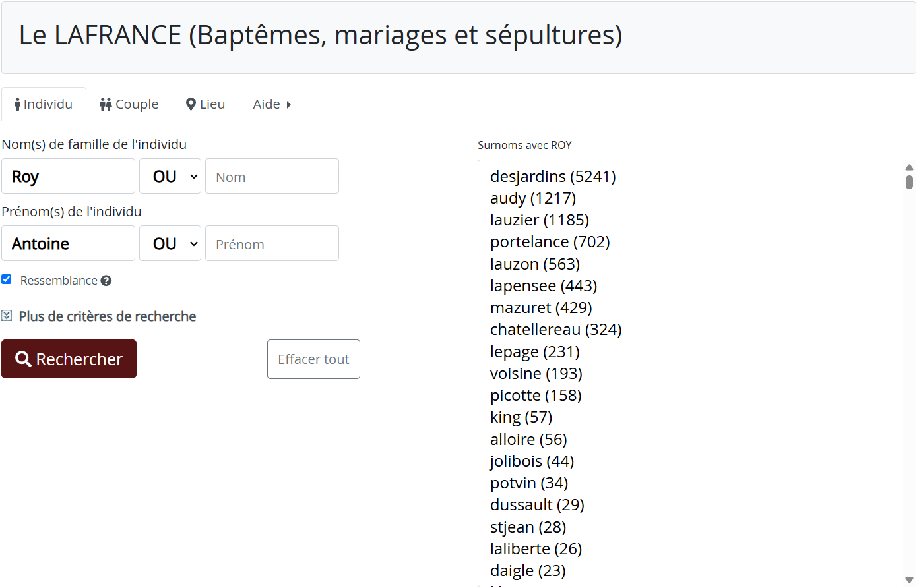The image size is (917, 588).
Task: Click the Ressemblance help question-mark icon
Action: pyautogui.click(x=106, y=281)
